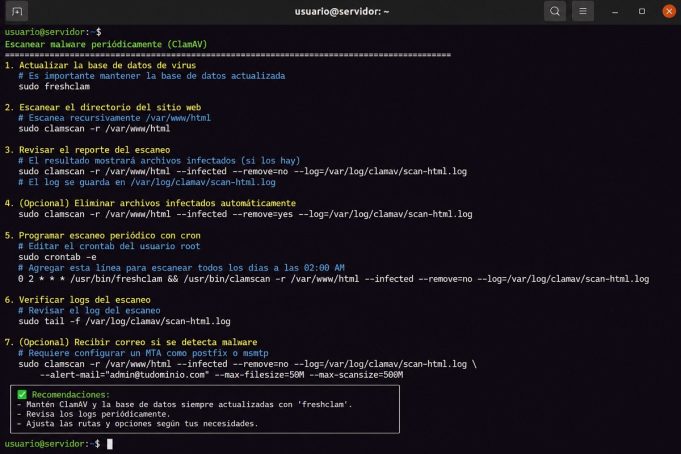Open a new terminal tab
Image resolution: width=681 pixels, height=454 pixels.
click(x=17, y=11)
